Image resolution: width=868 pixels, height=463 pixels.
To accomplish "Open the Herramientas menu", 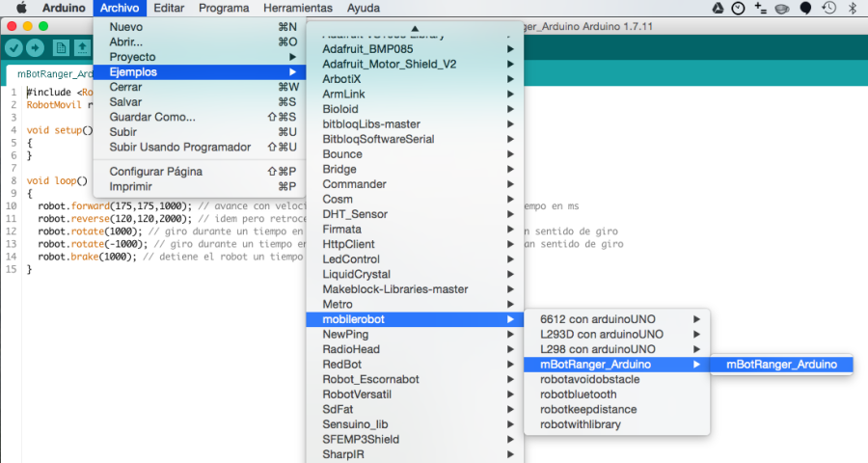I will [x=298, y=8].
